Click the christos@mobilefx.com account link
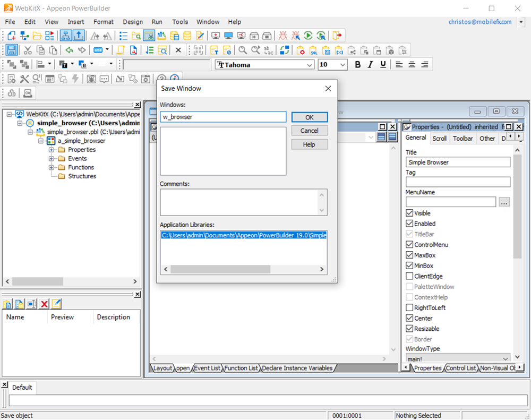531x420 pixels. point(480,22)
